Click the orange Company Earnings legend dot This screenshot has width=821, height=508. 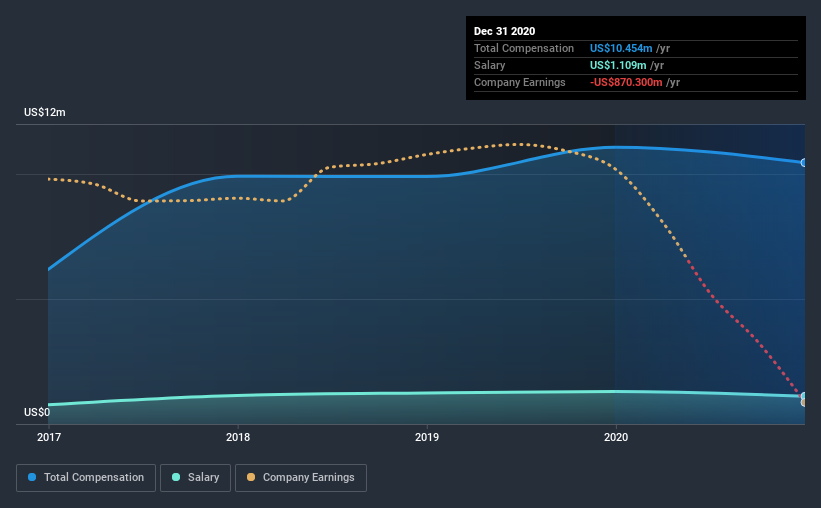coord(251,477)
